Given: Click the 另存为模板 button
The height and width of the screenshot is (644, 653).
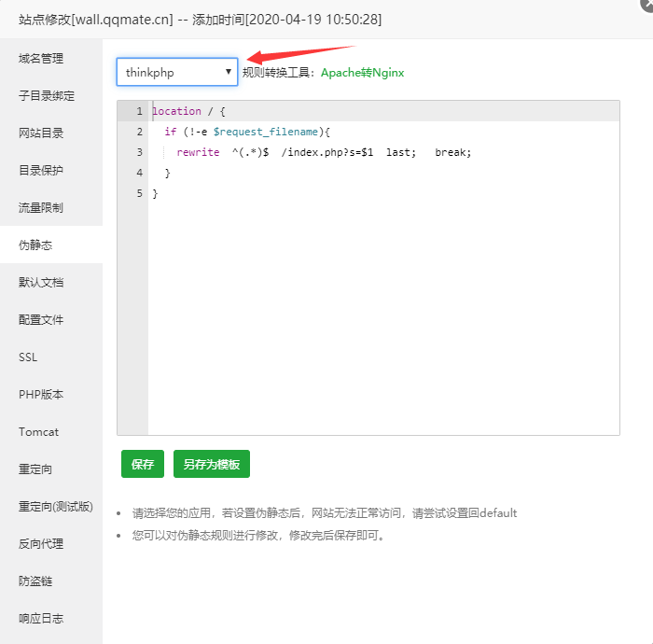Looking at the screenshot, I should [212, 464].
